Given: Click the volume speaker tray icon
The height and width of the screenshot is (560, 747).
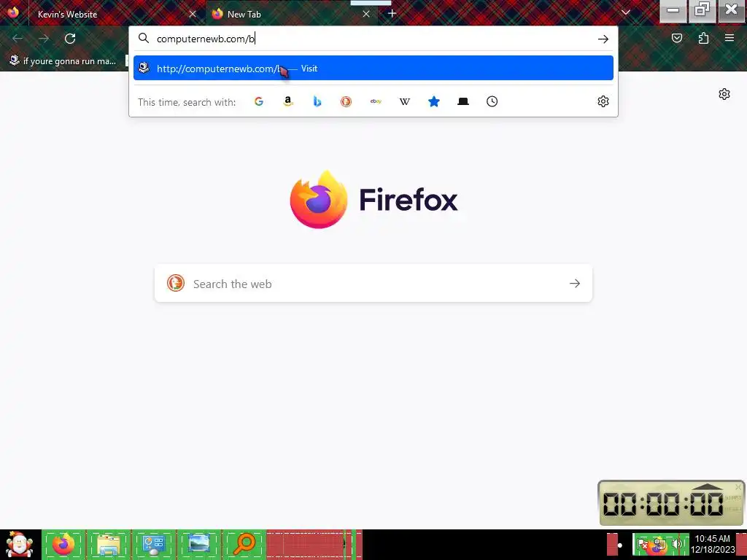Looking at the screenshot, I should pyautogui.click(x=676, y=544).
